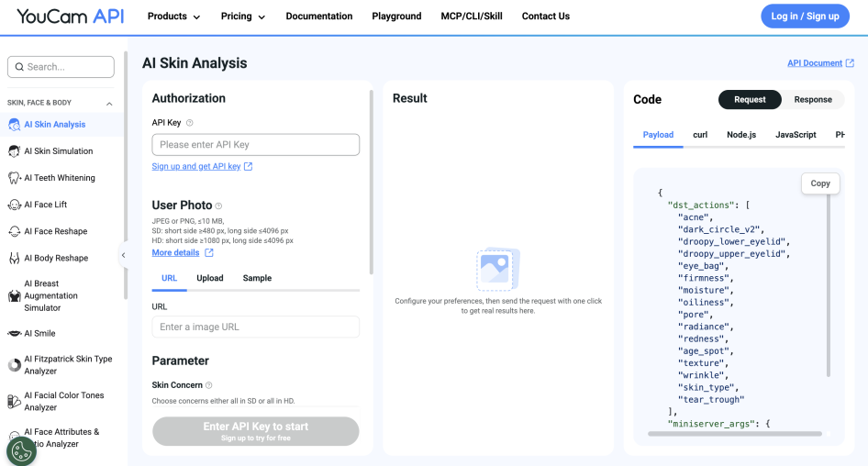Click the result placeholder image icon

497,269
